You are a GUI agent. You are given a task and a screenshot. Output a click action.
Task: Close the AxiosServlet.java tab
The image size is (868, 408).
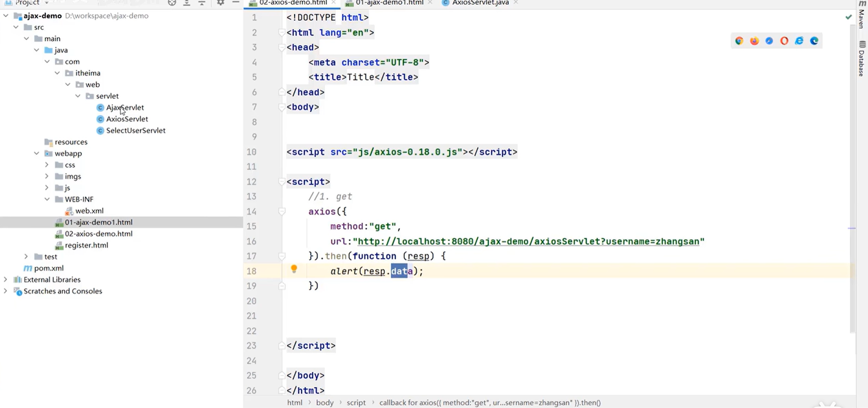point(516,2)
